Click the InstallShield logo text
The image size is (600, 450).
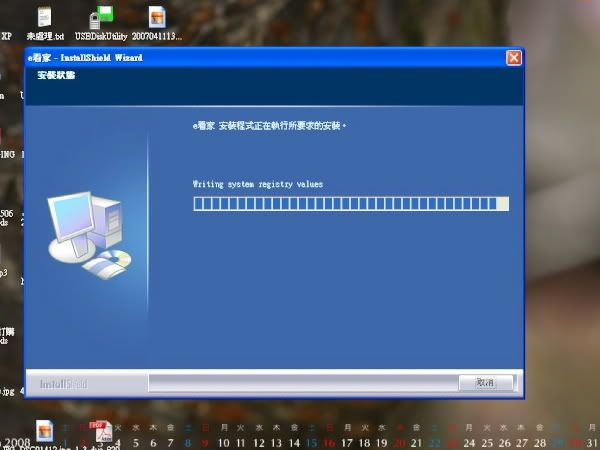pyautogui.click(x=64, y=383)
